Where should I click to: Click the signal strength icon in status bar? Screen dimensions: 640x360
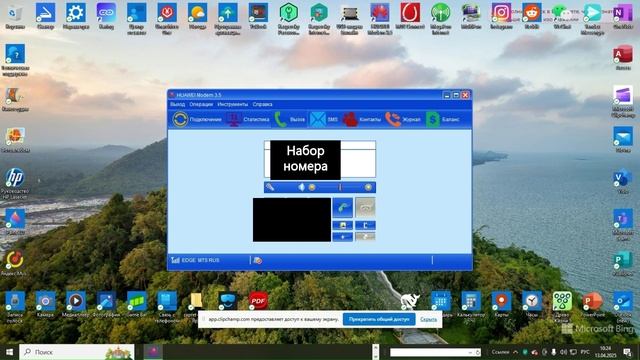coord(175,260)
